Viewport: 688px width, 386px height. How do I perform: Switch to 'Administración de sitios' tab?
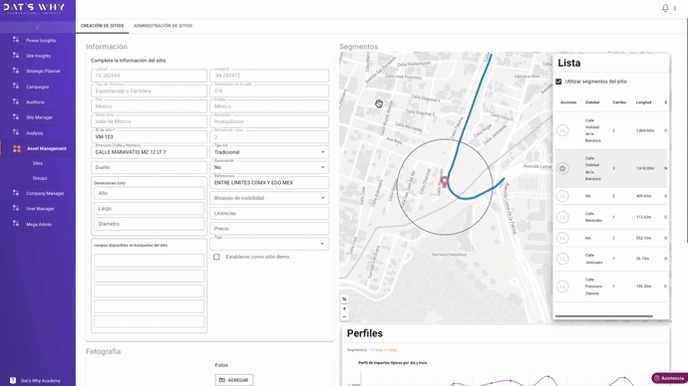pos(163,26)
